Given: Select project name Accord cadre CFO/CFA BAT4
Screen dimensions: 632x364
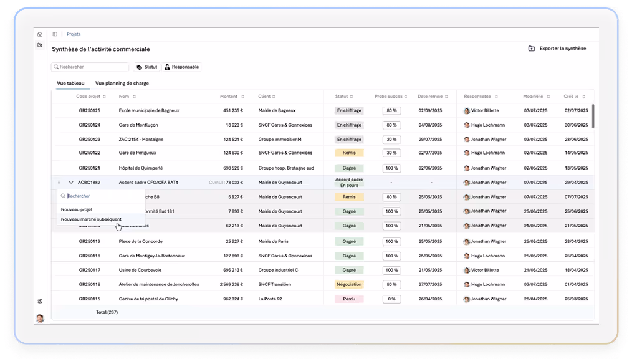Looking at the screenshot, I should click(148, 183).
